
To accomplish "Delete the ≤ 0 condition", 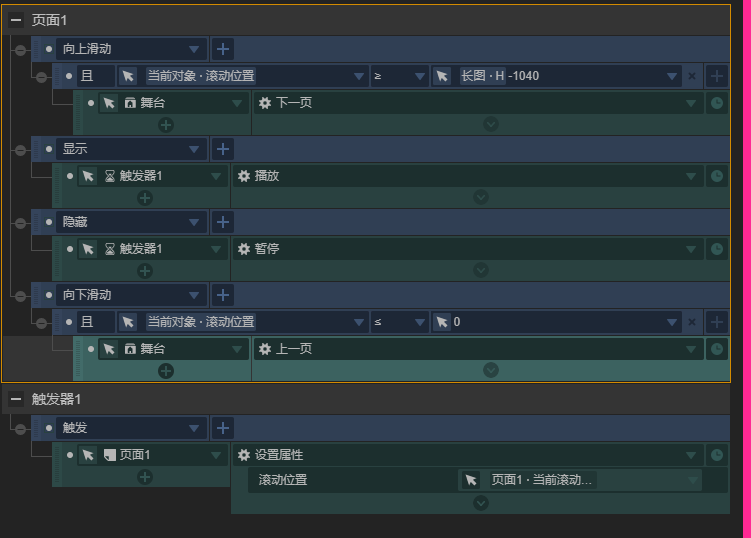I will (x=692, y=322).
